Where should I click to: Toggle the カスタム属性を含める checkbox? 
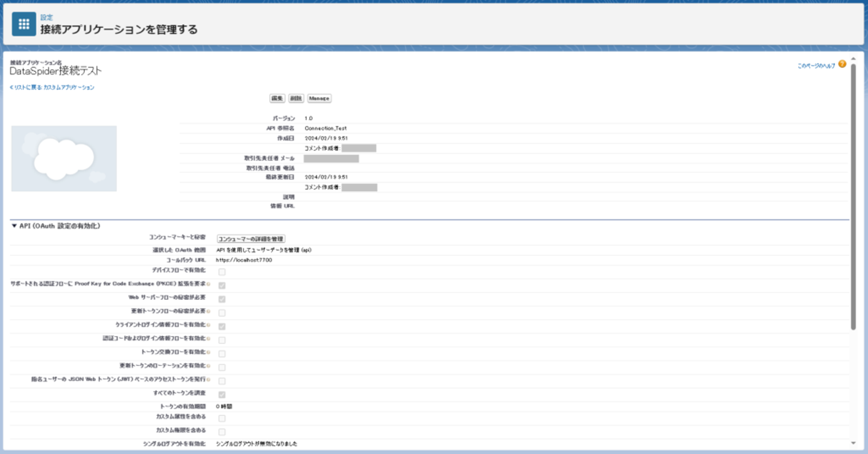[222, 418]
